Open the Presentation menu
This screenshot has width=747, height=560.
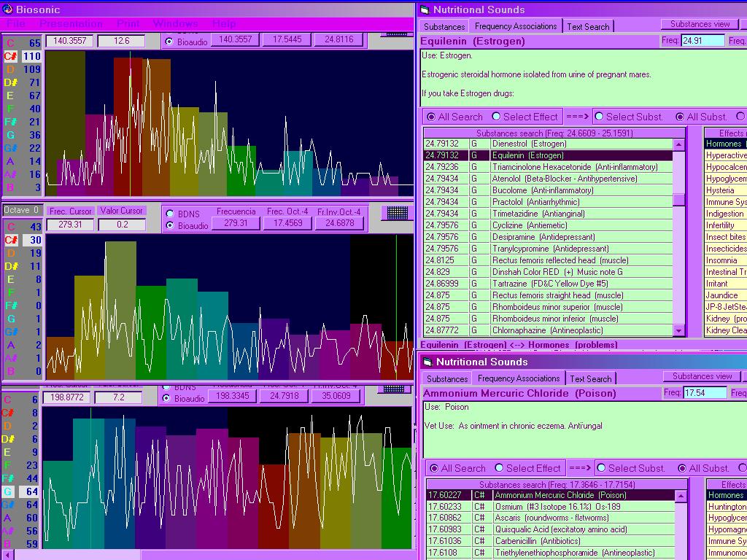click(x=71, y=24)
